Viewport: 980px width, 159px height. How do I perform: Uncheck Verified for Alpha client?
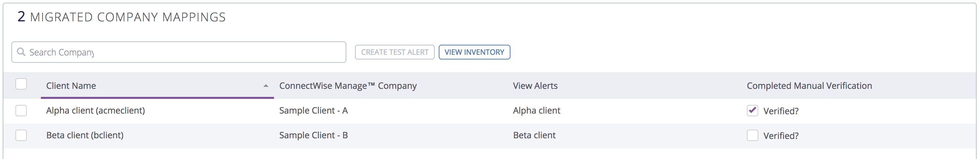coord(752,111)
